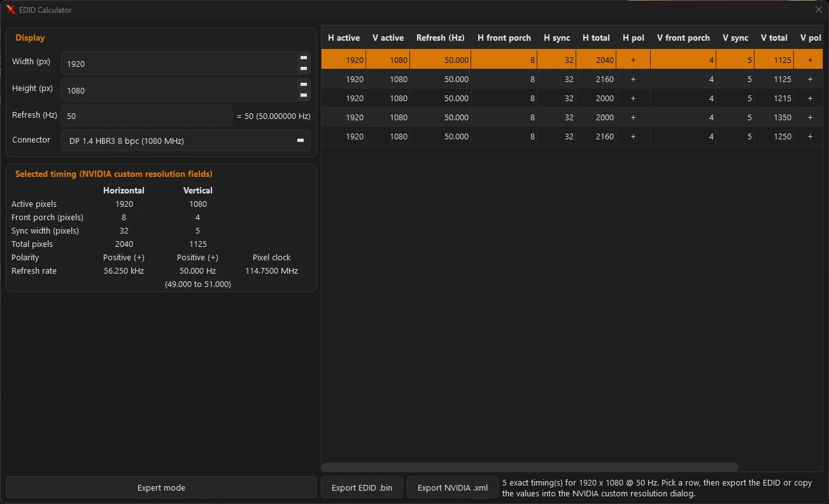Sort by V total column header

[x=774, y=38]
